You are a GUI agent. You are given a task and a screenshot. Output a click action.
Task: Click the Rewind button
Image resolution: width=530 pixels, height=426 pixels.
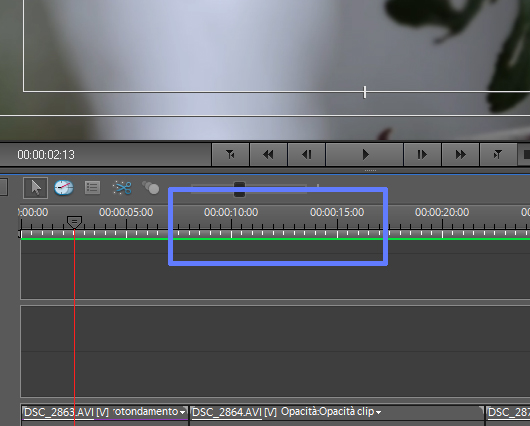tap(268, 155)
